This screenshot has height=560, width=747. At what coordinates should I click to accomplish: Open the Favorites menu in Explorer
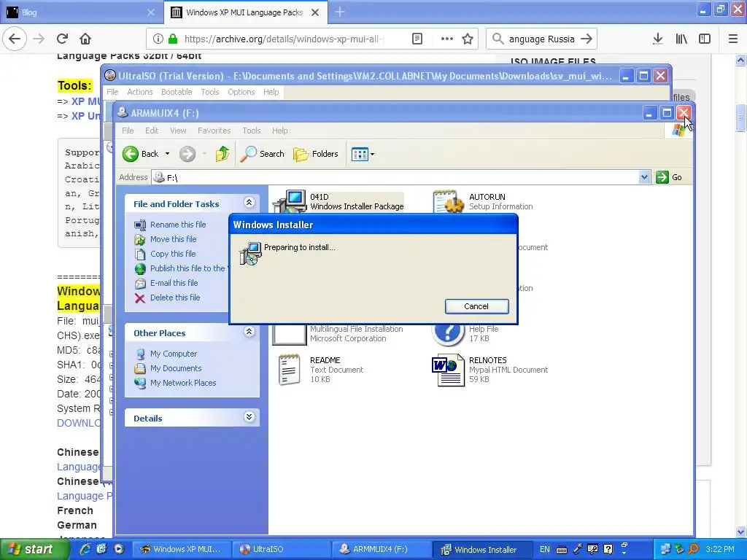[214, 131]
